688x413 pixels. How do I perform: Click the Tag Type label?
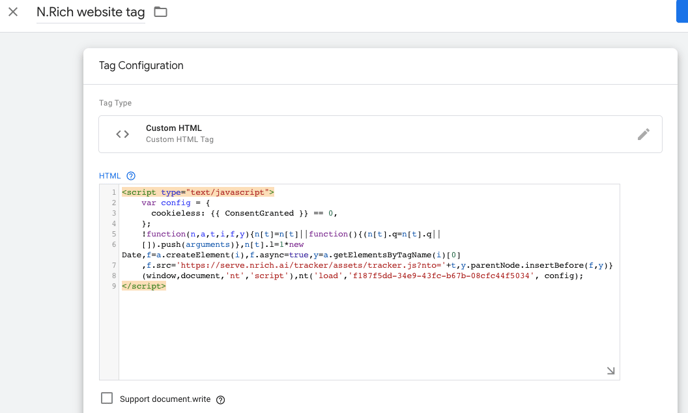115,103
